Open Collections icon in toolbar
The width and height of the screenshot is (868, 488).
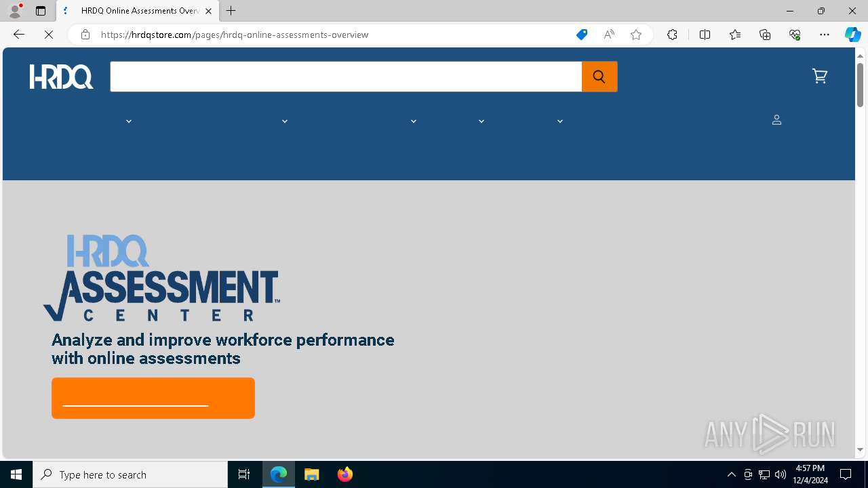765,35
